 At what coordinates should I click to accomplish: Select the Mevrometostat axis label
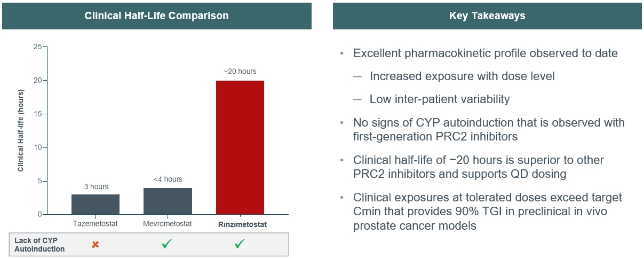coord(168,224)
